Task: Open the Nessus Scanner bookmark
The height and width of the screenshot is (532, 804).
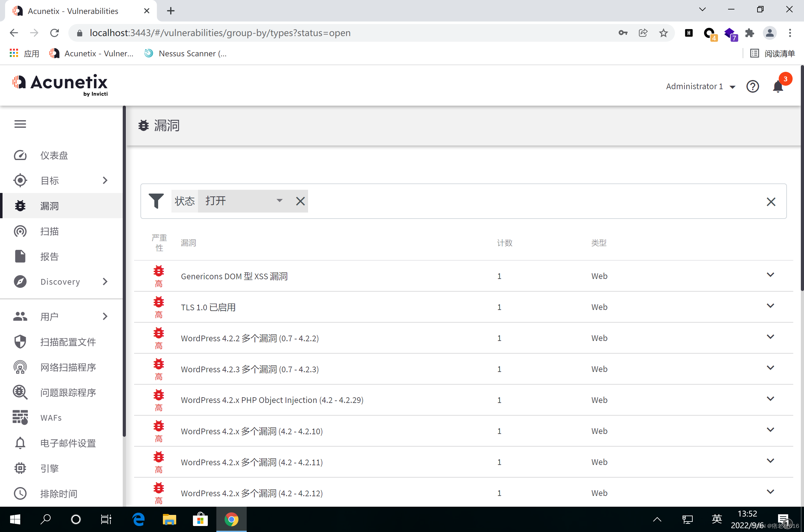Action: click(186, 53)
